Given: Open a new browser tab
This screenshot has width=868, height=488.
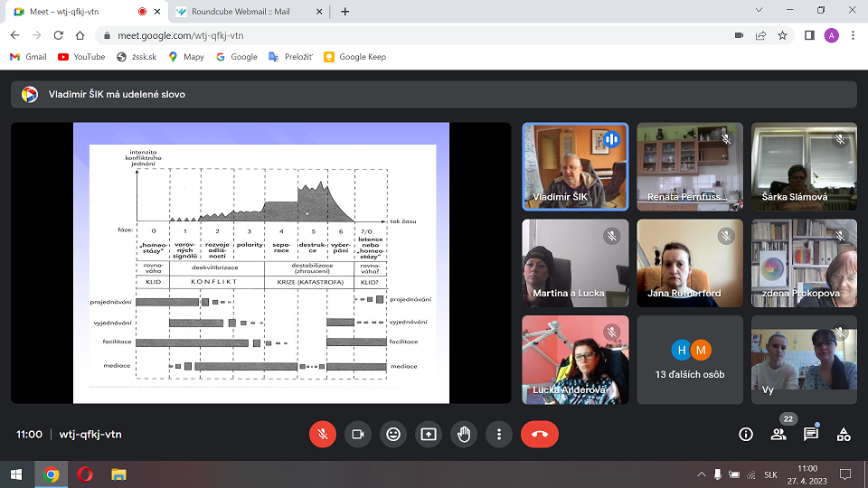Looking at the screenshot, I should 344,11.
